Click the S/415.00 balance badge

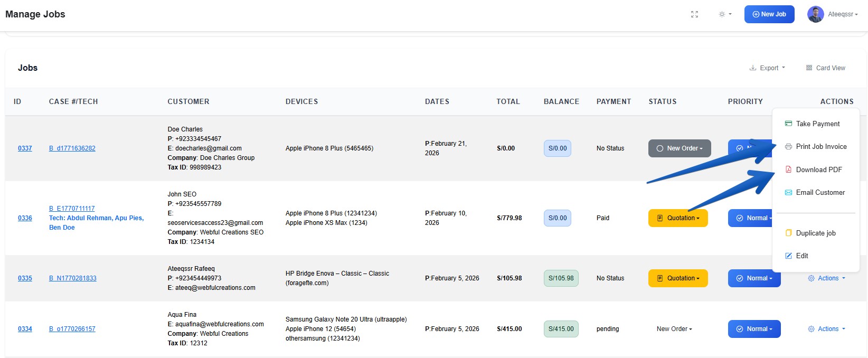[561, 329]
